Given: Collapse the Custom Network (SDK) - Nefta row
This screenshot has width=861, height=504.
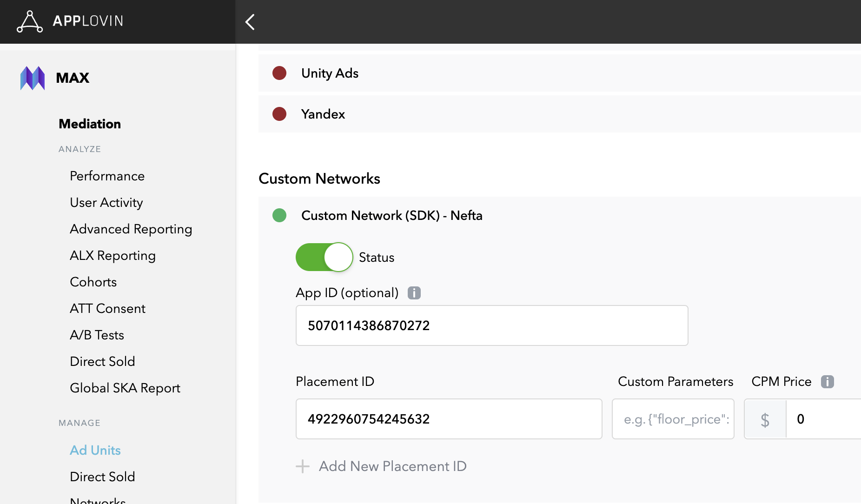Looking at the screenshot, I should tap(560, 215).
